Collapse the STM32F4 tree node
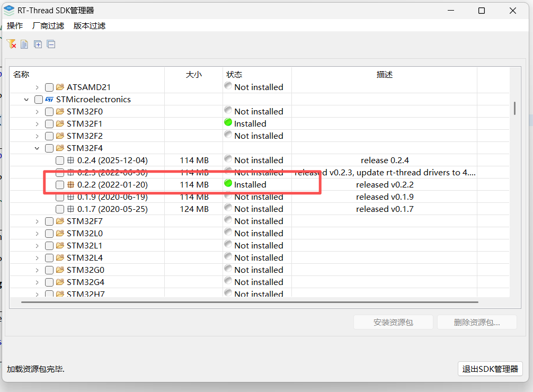The image size is (533, 392). coord(37,148)
